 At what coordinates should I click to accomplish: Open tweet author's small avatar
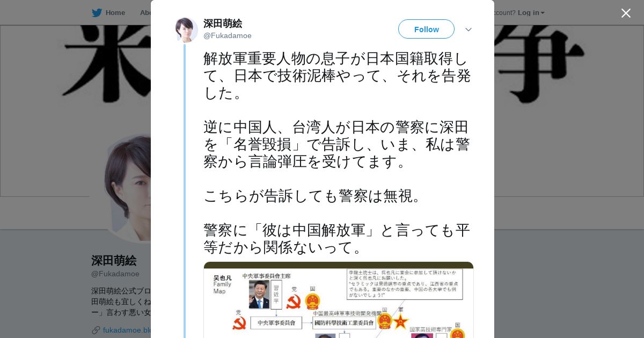186,30
